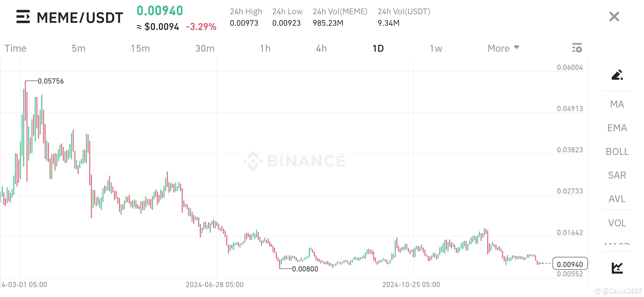Enable the EMA indicator
Screen dimensions: 644x297
click(x=617, y=128)
